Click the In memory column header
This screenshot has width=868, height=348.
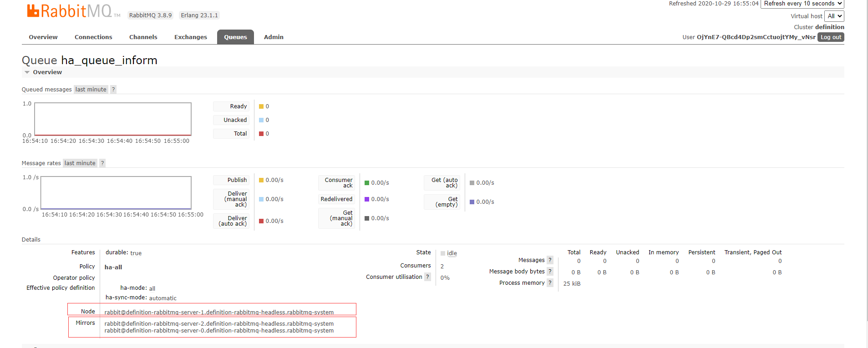click(x=663, y=252)
